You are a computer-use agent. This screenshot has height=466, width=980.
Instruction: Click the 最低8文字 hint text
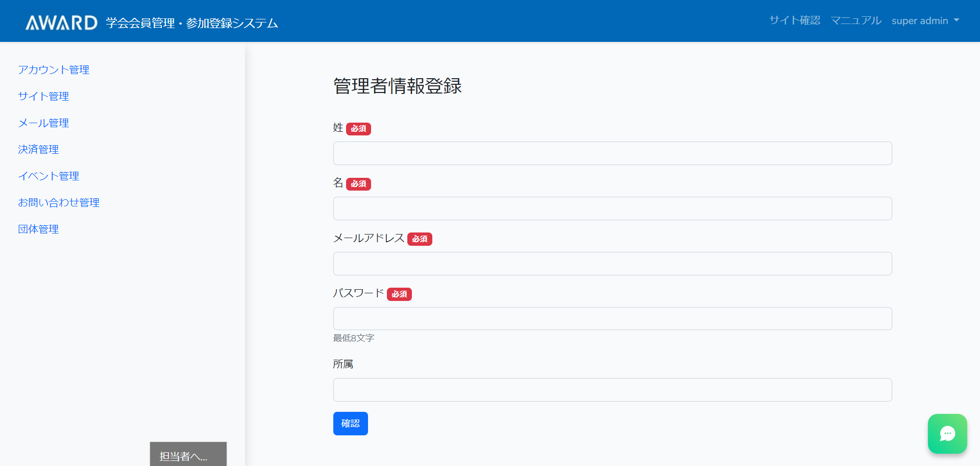354,338
